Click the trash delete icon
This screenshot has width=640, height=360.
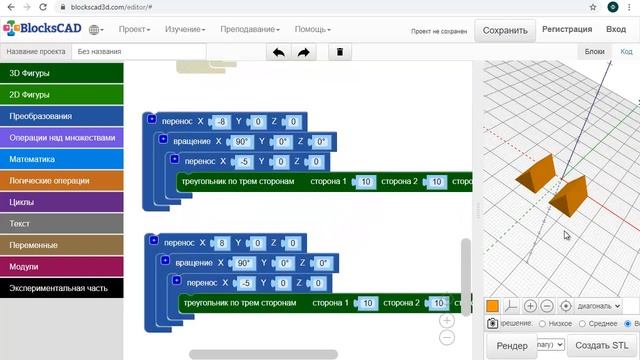(x=340, y=52)
